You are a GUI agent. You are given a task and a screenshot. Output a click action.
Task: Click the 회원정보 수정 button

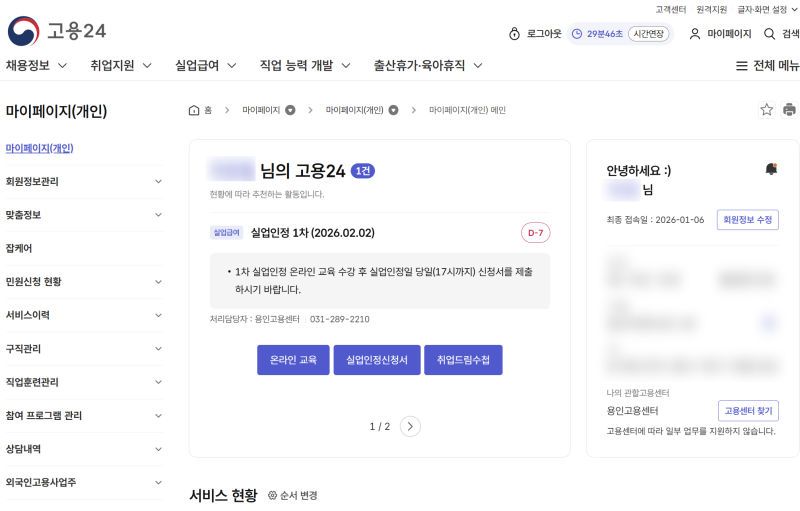point(747,220)
